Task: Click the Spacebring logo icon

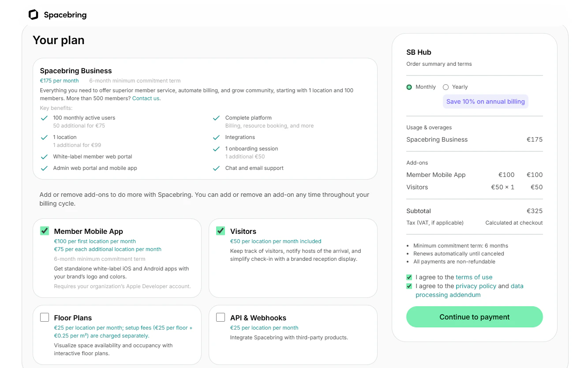Action: pos(33,15)
